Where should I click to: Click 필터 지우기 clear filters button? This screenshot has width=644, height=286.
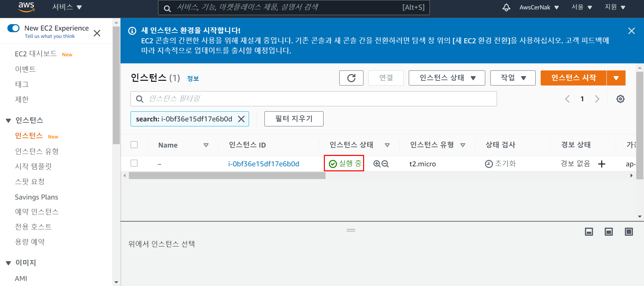point(294,119)
